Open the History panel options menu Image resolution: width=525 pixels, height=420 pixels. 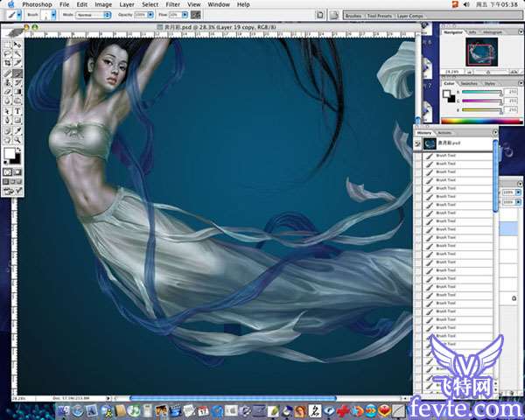495,133
